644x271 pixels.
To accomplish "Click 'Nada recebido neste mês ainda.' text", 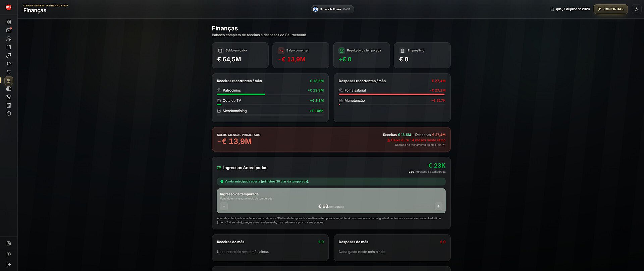I will 243,252.
